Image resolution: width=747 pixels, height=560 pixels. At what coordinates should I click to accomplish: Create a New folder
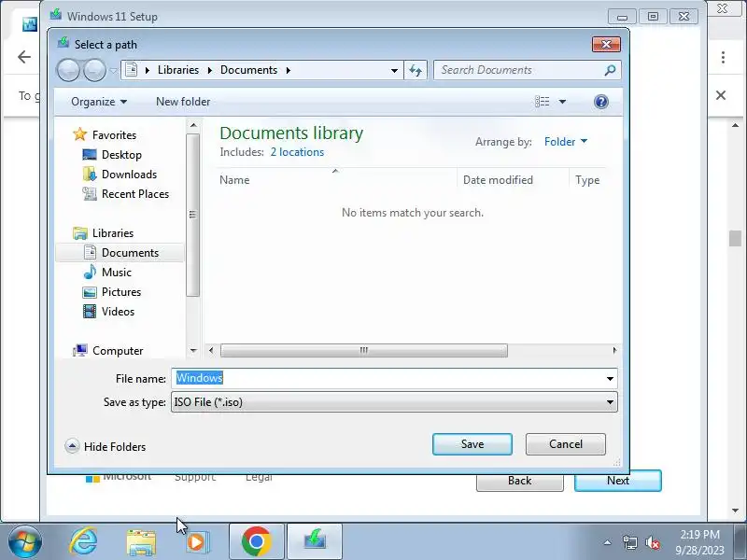tap(183, 102)
